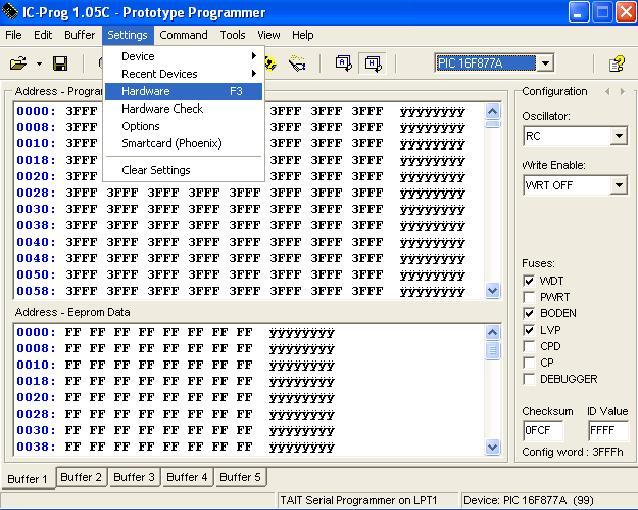
Task: Enable the PWRT fuse checkbox
Action: pos(529,297)
